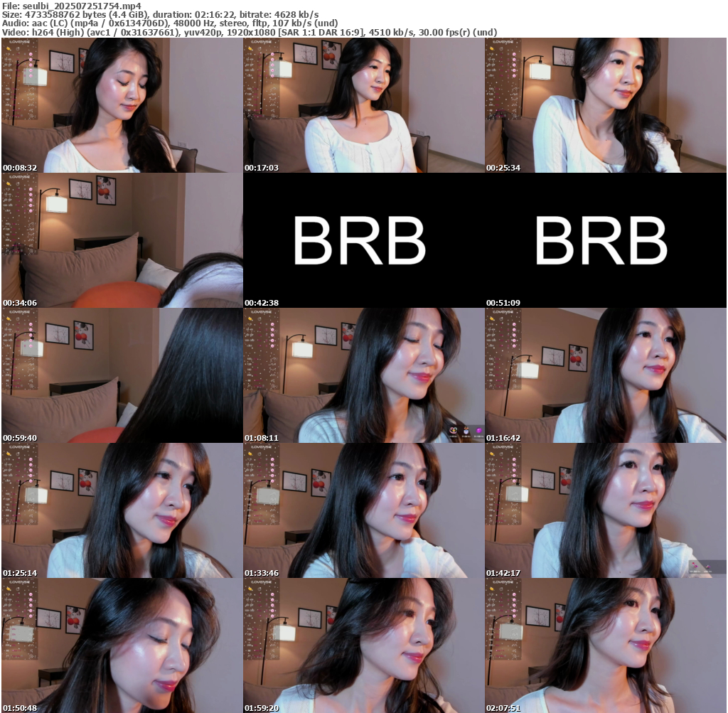Open the thumbnail stamped 01:33:46
728x713 pixels.
click(364, 510)
